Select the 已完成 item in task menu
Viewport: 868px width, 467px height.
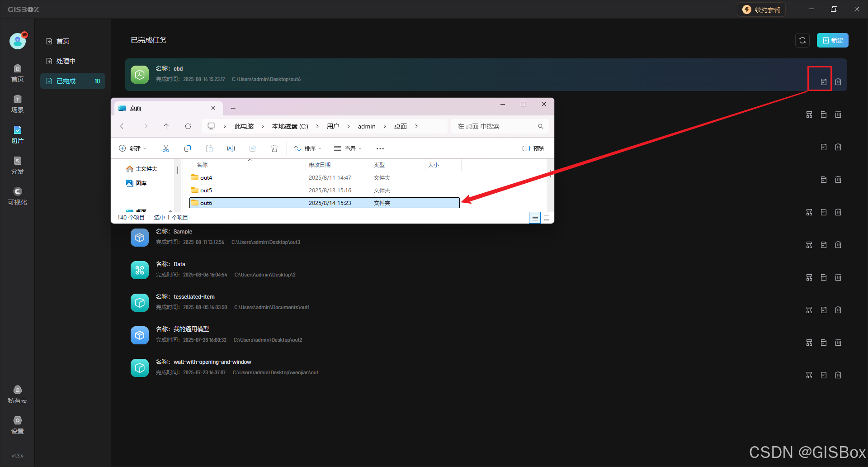point(73,81)
